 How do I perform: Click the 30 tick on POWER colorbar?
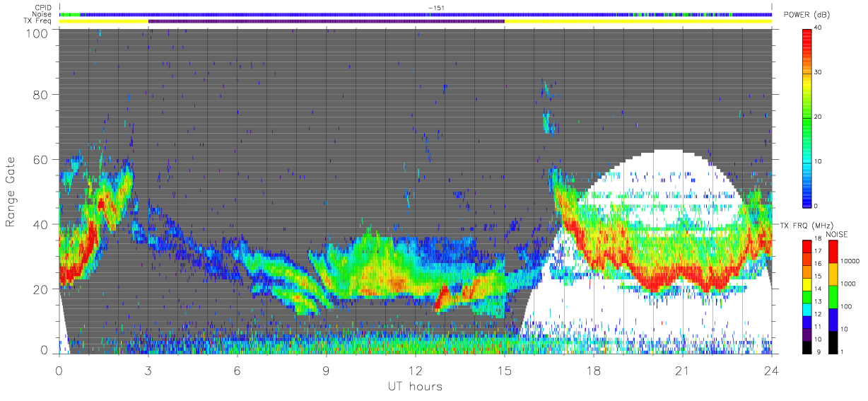pos(819,72)
